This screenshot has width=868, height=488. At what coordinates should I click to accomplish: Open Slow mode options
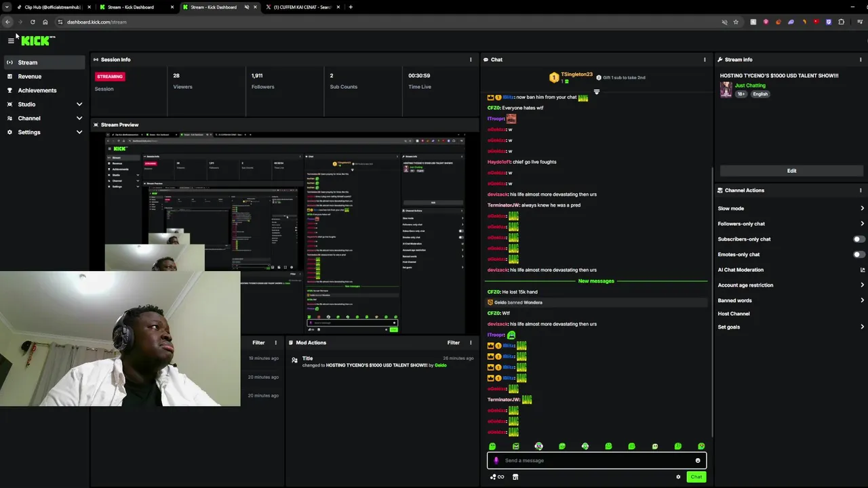(791, 209)
